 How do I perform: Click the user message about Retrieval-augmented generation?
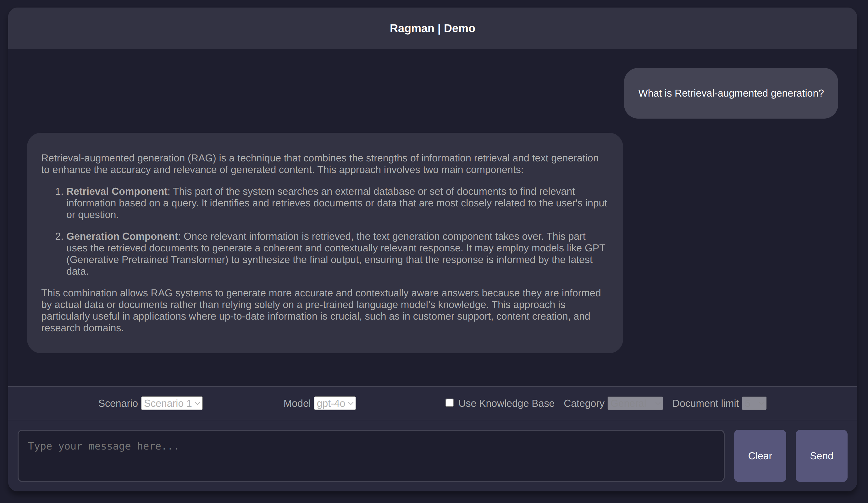pyautogui.click(x=731, y=93)
